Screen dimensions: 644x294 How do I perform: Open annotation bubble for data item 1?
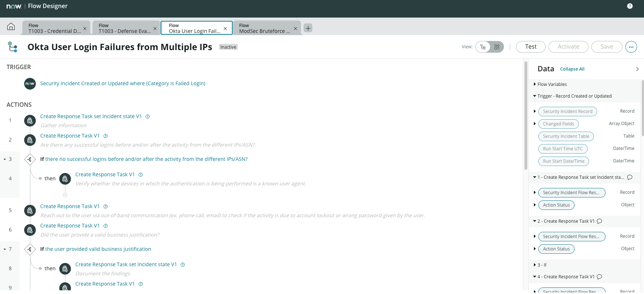coord(630,177)
